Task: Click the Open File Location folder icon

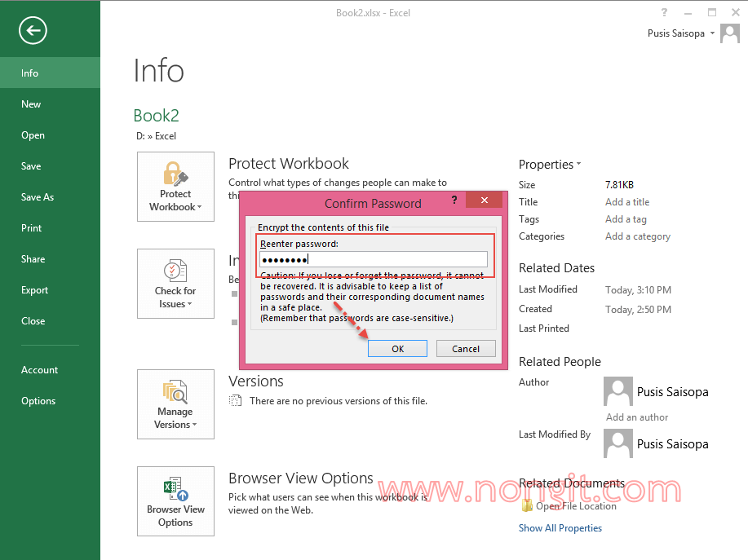Action: tap(527, 506)
